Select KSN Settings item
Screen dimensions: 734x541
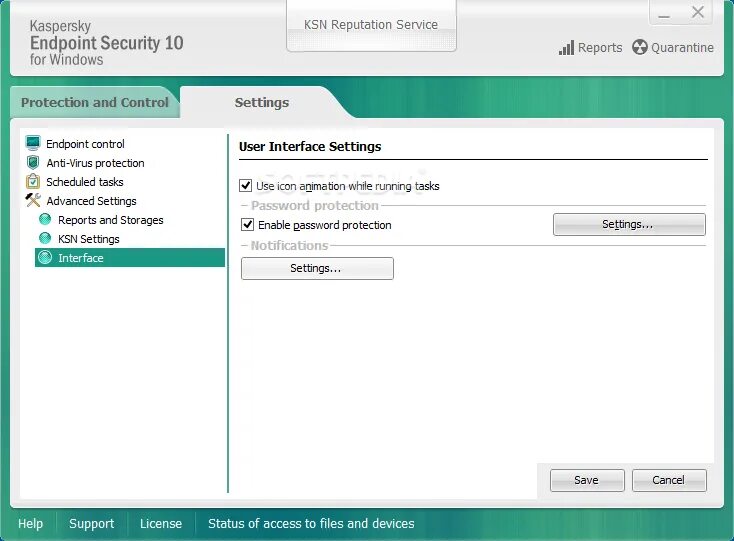pos(88,239)
